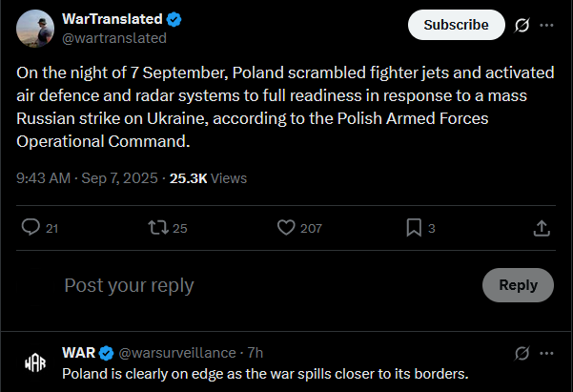Open WarTranslated's profile picture

click(x=34, y=28)
